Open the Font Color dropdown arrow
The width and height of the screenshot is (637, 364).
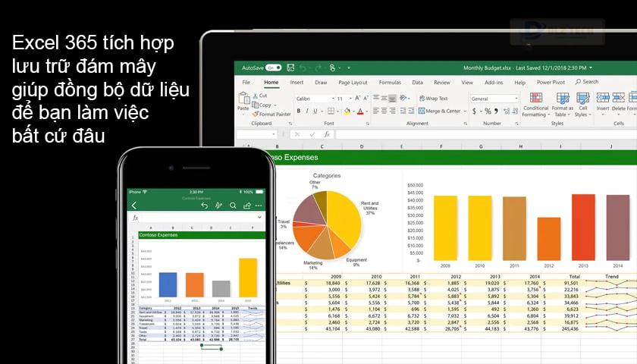[x=366, y=111]
